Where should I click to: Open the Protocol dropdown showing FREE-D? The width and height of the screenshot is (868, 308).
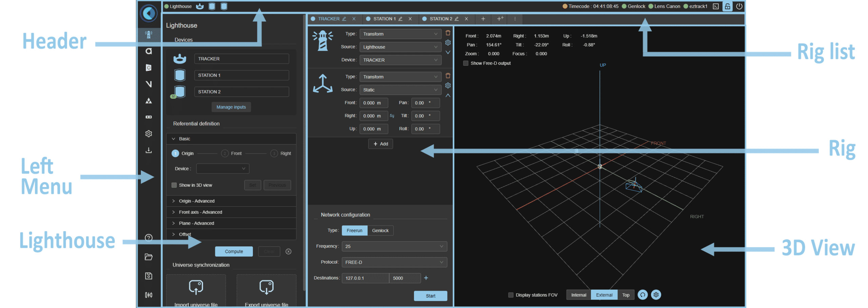[x=394, y=262]
